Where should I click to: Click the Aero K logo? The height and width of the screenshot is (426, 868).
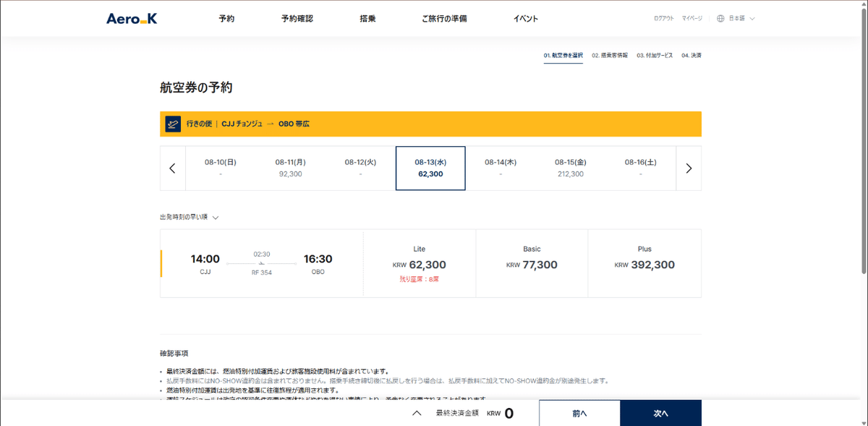(132, 19)
